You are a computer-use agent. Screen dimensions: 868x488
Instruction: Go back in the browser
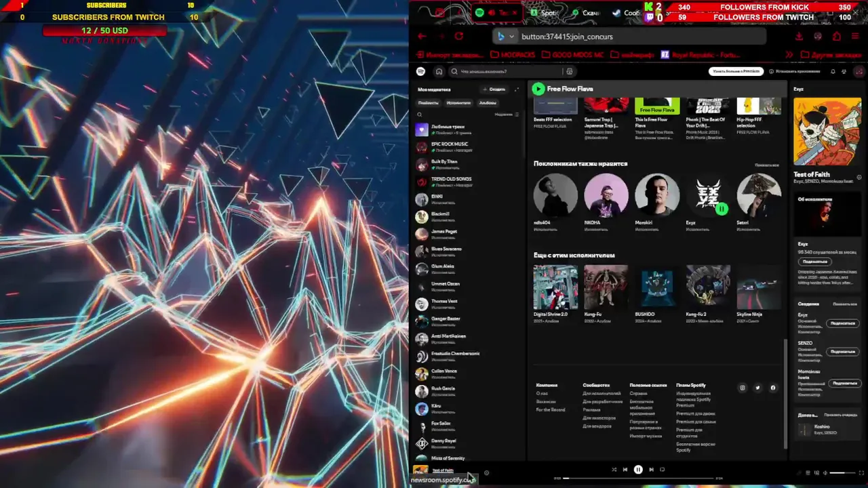(422, 37)
